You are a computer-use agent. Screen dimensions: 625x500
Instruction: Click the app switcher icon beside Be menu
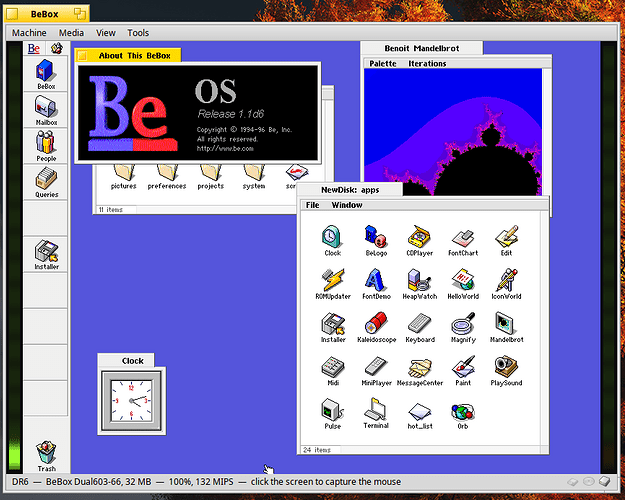point(57,49)
